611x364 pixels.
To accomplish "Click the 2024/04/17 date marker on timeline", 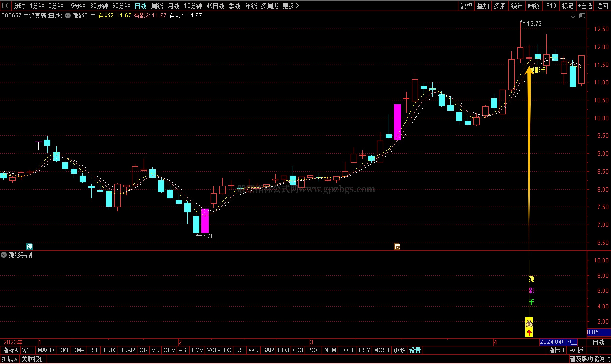I will coord(558,342).
